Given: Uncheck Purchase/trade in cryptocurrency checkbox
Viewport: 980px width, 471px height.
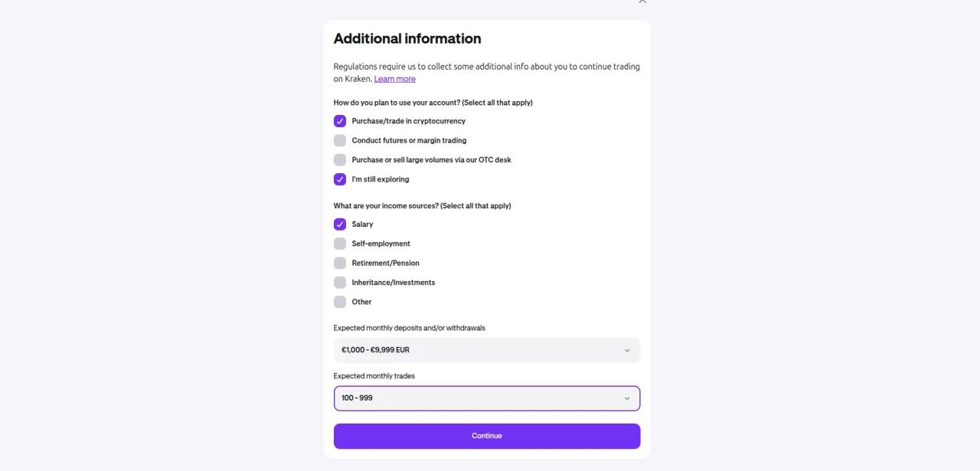Looking at the screenshot, I should (x=340, y=121).
